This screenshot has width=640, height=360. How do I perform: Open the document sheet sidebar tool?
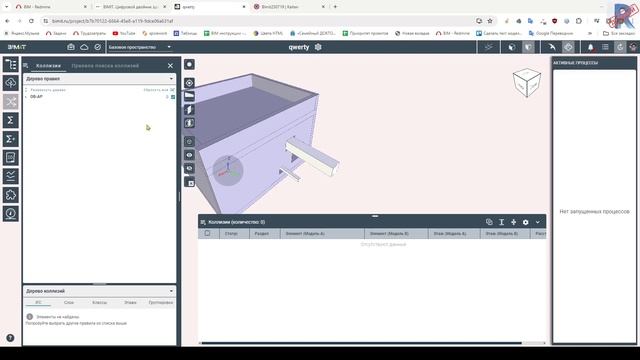pos(11,158)
